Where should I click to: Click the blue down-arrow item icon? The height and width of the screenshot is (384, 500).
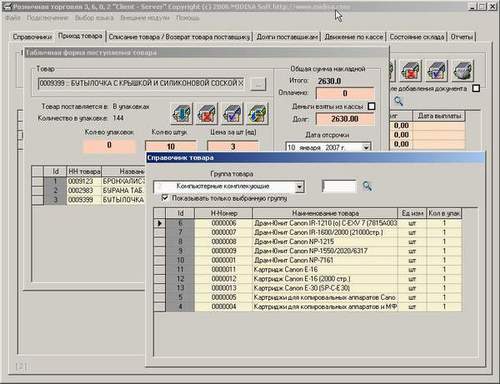[182, 114]
